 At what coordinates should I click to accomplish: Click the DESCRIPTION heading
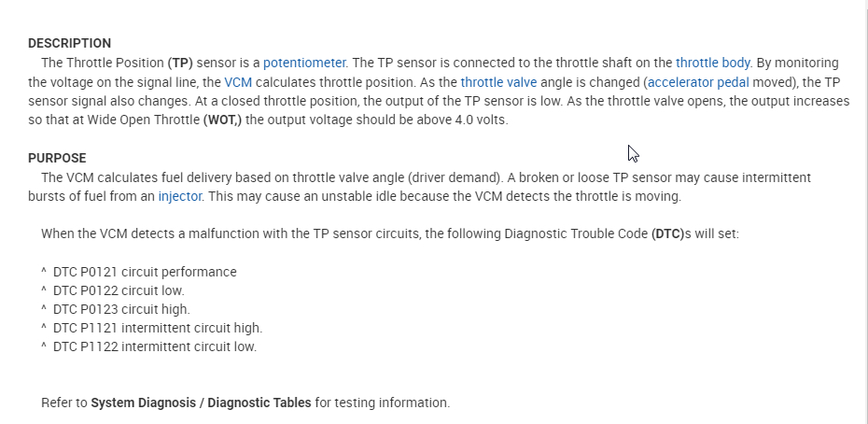tap(70, 43)
